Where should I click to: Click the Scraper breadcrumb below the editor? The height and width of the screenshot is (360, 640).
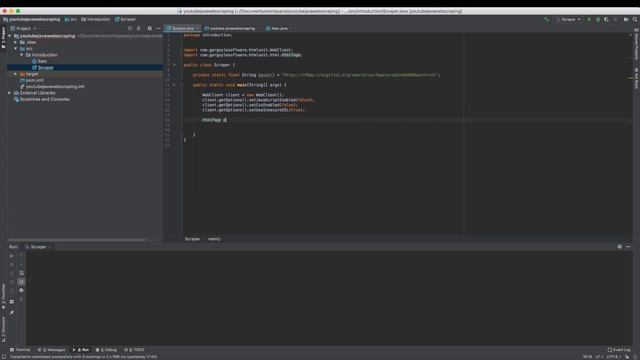193,239
